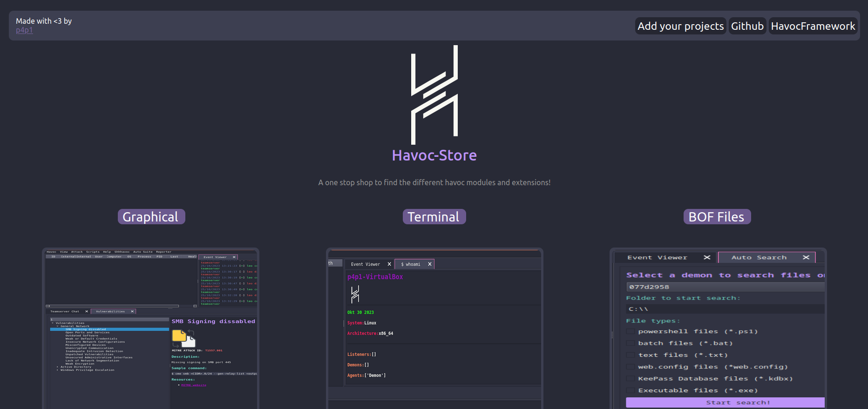
Task: Click the large Havoc logo at top
Action: [434, 94]
